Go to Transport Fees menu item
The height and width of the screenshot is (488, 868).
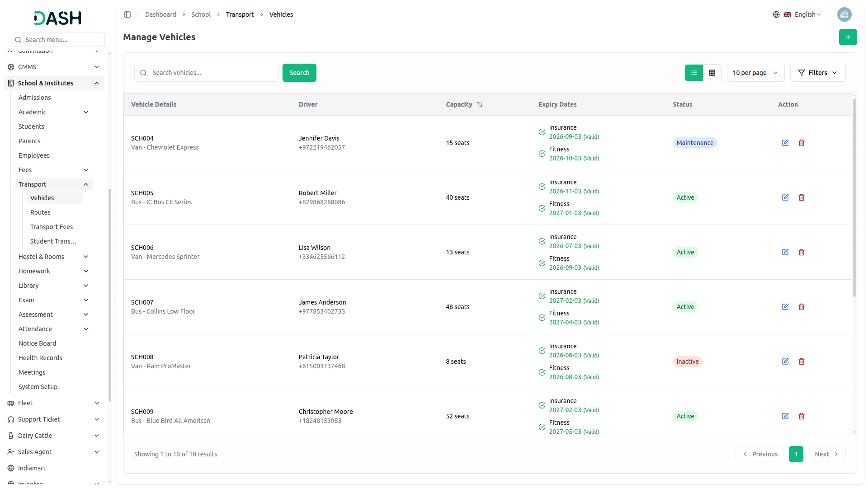pyautogui.click(x=51, y=227)
